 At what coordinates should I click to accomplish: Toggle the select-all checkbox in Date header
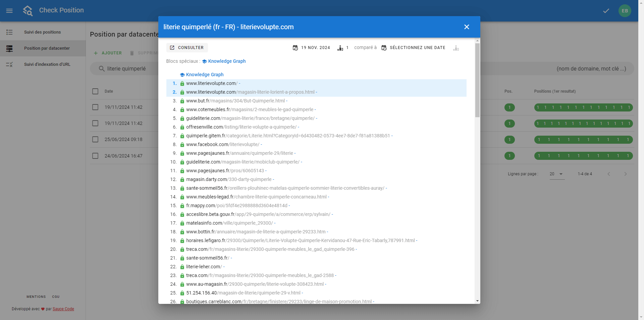(x=95, y=91)
